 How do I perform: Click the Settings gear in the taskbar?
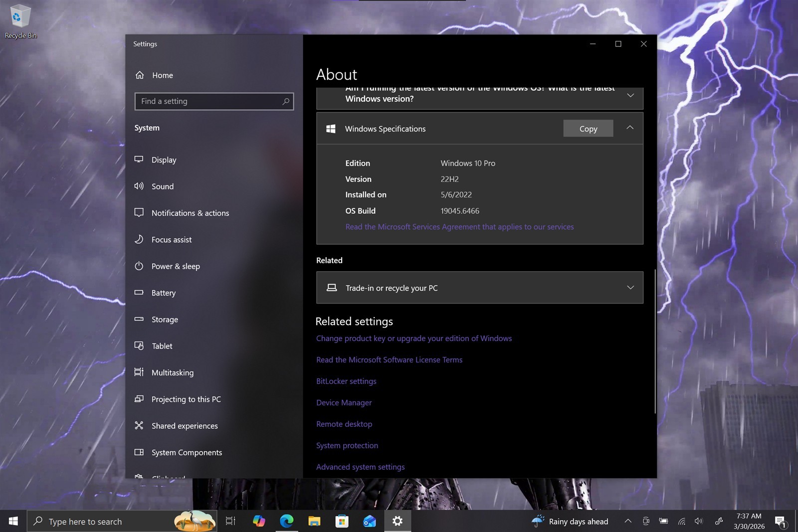398,521
